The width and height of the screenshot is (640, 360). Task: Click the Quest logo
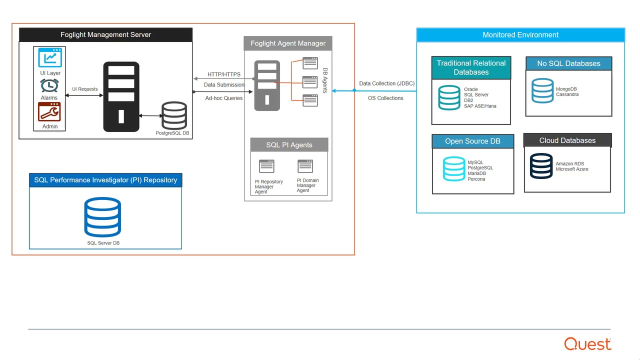[588, 344]
